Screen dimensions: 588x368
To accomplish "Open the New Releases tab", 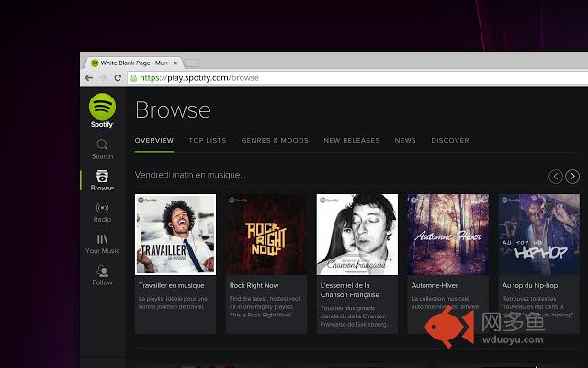I will [352, 141].
